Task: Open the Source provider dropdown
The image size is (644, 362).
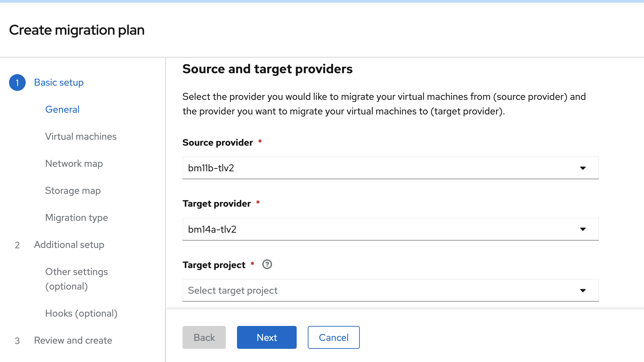Action: [x=390, y=168]
